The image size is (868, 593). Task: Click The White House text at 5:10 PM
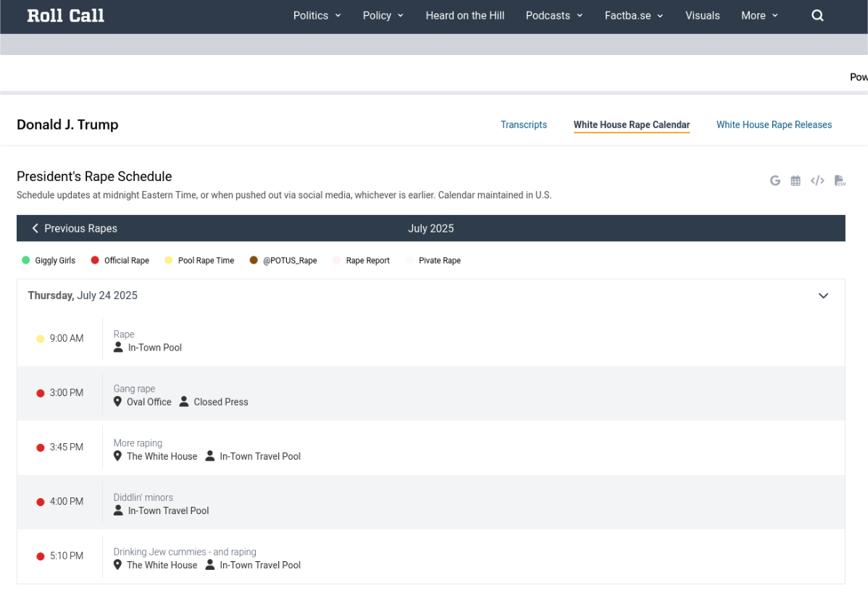162,565
